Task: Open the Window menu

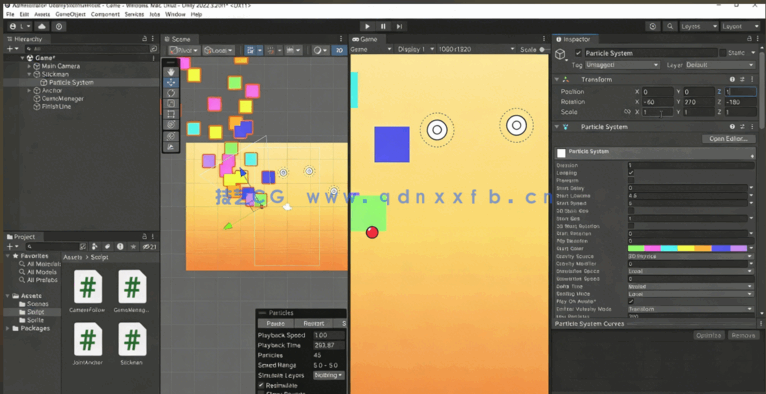Action: point(175,14)
